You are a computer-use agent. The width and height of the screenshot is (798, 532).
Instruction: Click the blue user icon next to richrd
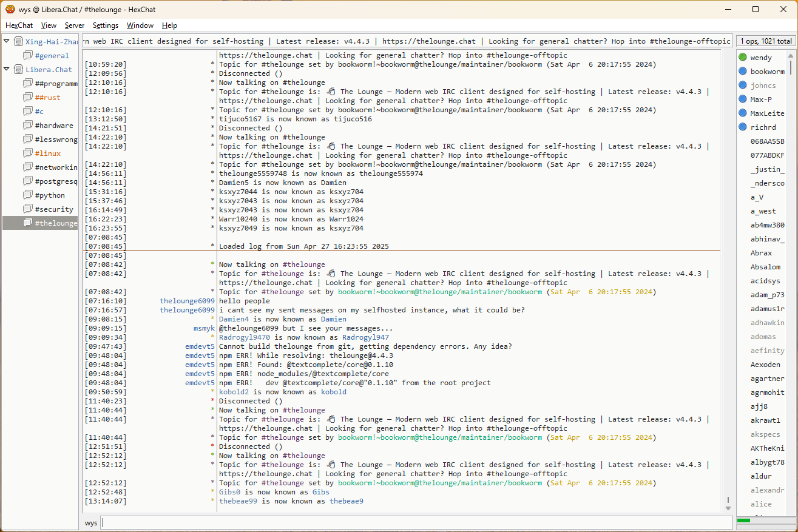743,127
